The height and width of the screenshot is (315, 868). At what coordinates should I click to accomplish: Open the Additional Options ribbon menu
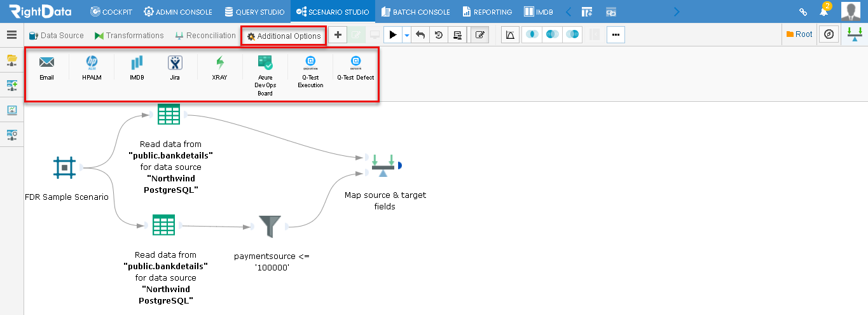point(284,36)
